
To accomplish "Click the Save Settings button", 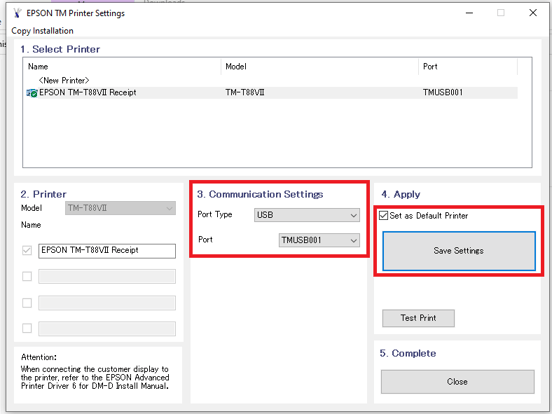I will pyautogui.click(x=459, y=251).
